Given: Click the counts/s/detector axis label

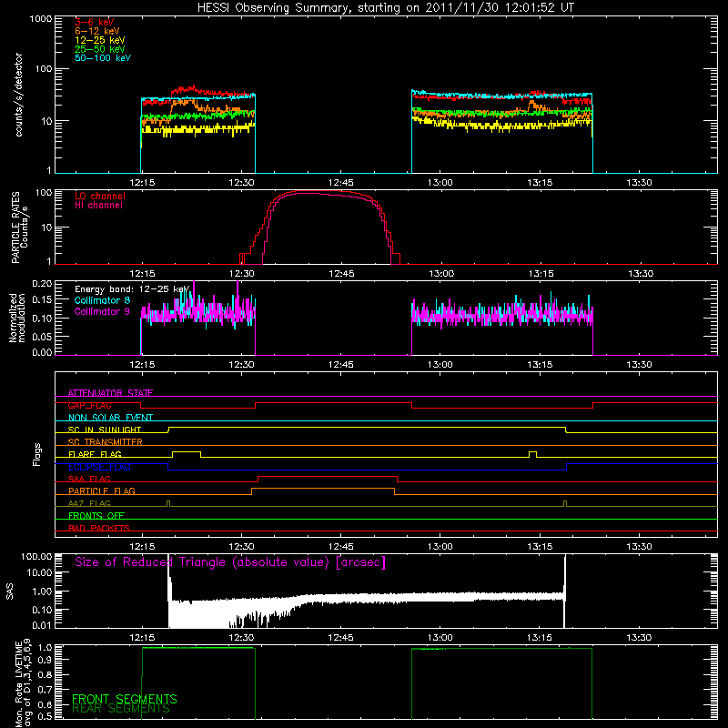Looking at the screenshot, I should pyautogui.click(x=19, y=95).
